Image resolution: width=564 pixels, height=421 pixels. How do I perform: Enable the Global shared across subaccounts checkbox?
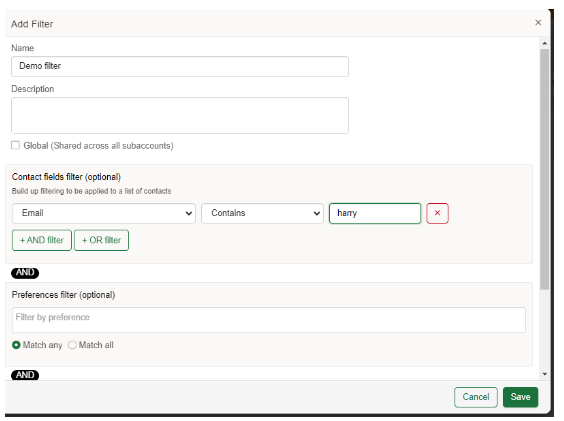tap(15, 145)
